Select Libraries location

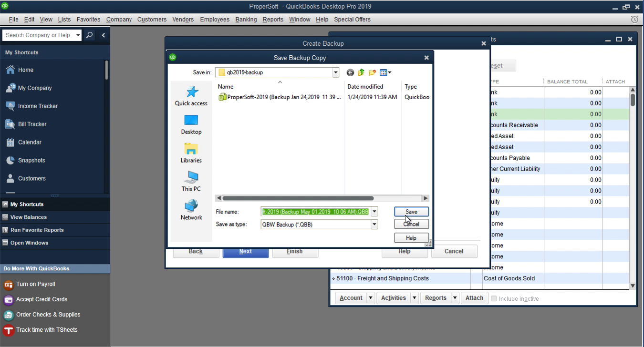[191, 153]
